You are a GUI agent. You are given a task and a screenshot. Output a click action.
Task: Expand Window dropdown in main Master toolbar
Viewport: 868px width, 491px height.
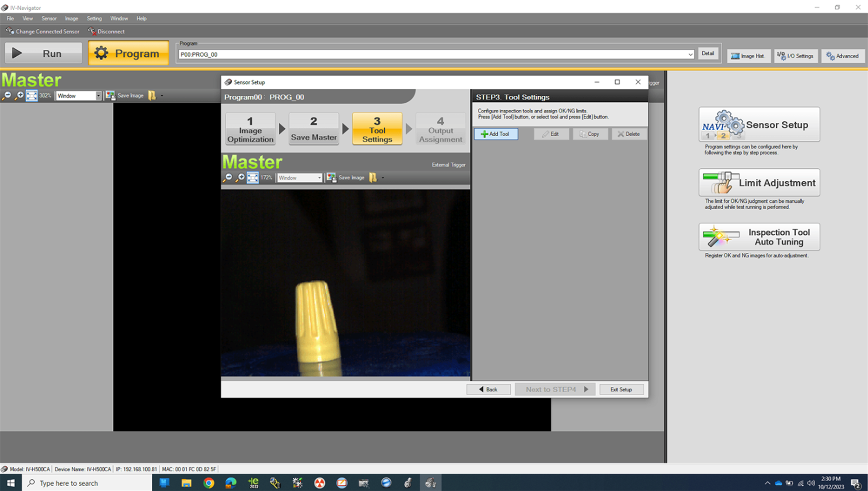tap(98, 95)
